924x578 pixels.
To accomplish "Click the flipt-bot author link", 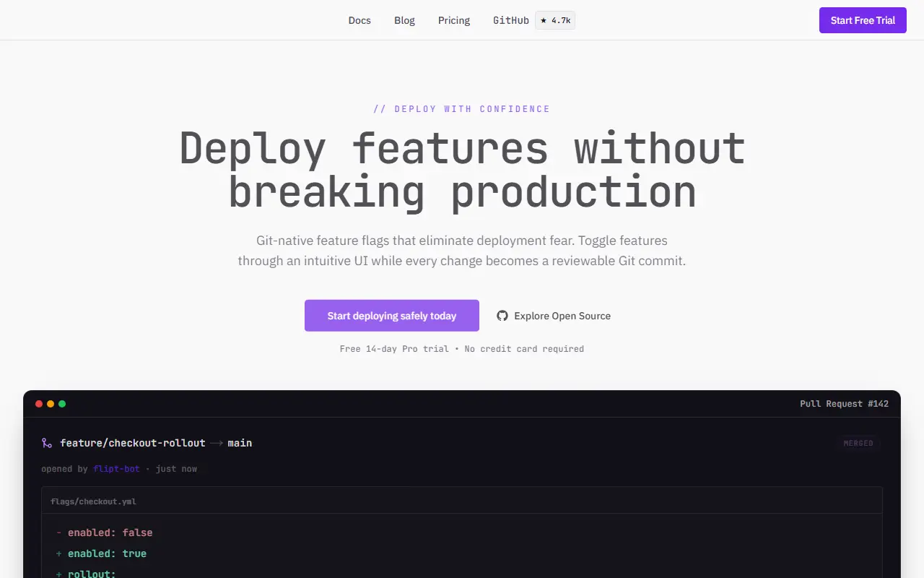I will coord(116,469).
